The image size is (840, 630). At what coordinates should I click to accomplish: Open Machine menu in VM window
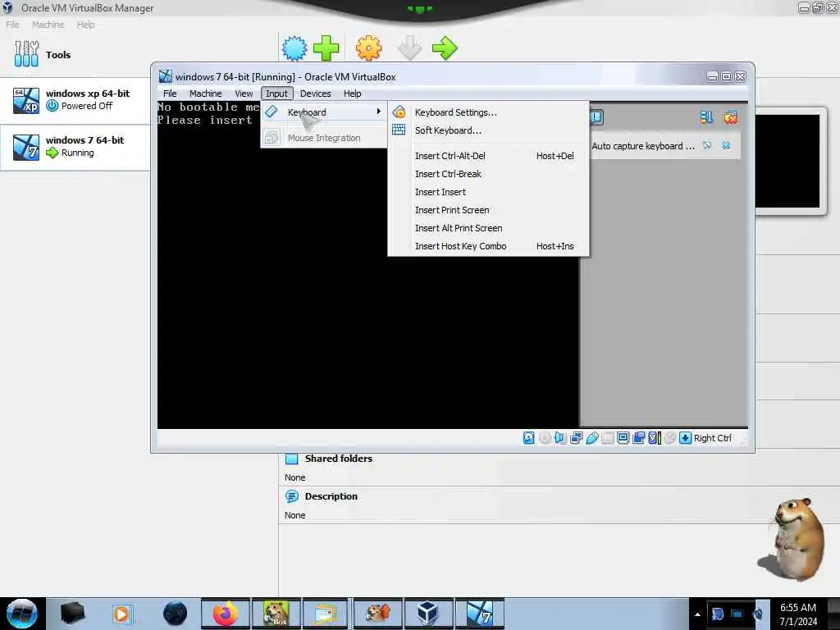coord(205,94)
